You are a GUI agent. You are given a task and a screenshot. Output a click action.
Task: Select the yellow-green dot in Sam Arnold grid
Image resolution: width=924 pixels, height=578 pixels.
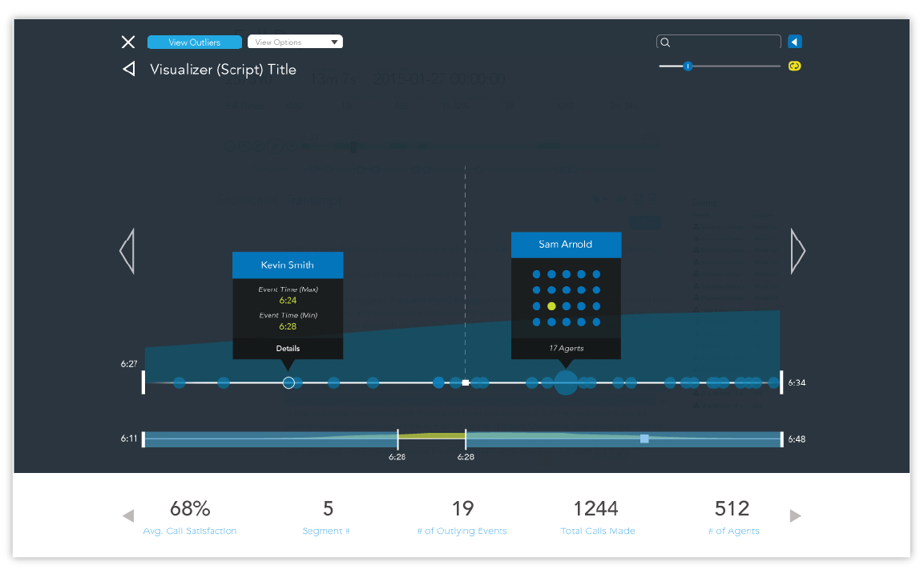[551, 306]
